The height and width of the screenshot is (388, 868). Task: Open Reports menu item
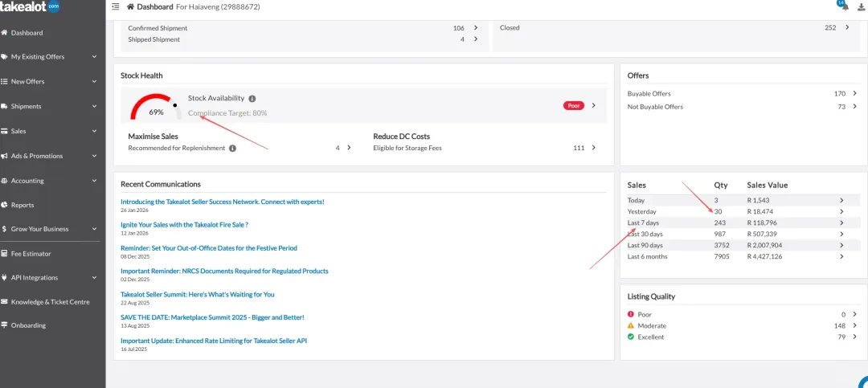[x=23, y=205]
